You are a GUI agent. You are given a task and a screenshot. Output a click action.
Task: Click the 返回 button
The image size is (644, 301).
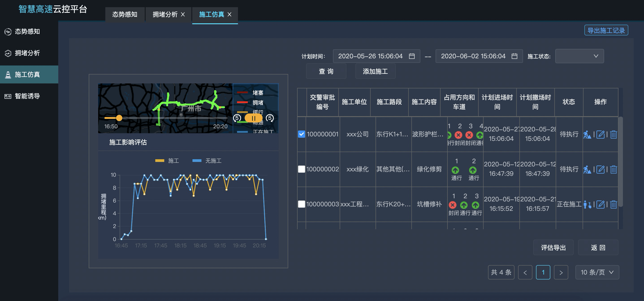[x=598, y=247]
